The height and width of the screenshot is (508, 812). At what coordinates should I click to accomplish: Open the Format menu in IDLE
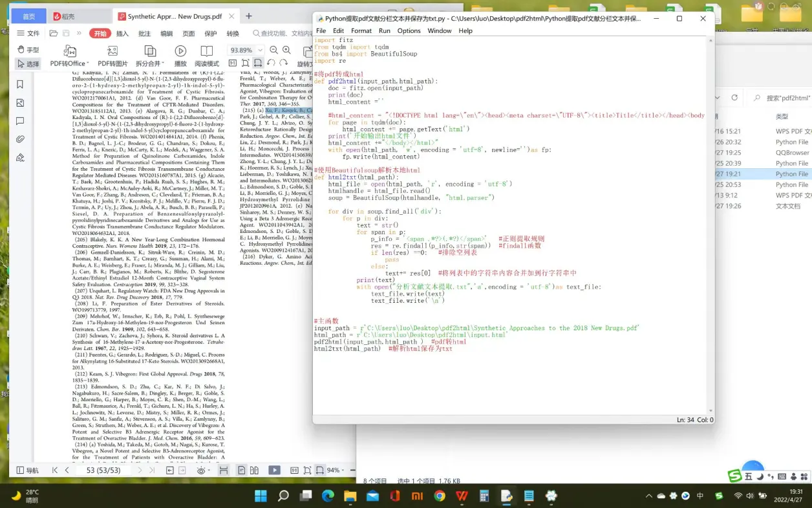[361, 30]
